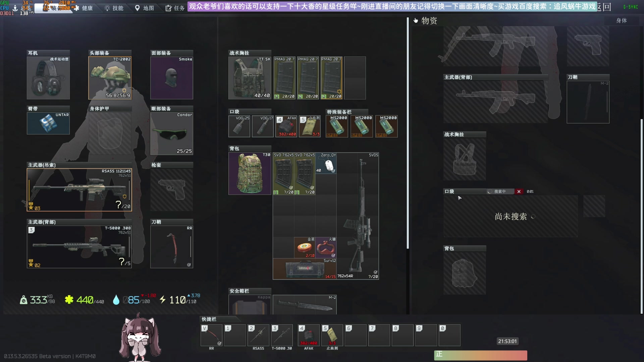Cancel the pocket search with the red X
This screenshot has width=644, height=362.
(x=519, y=191)
